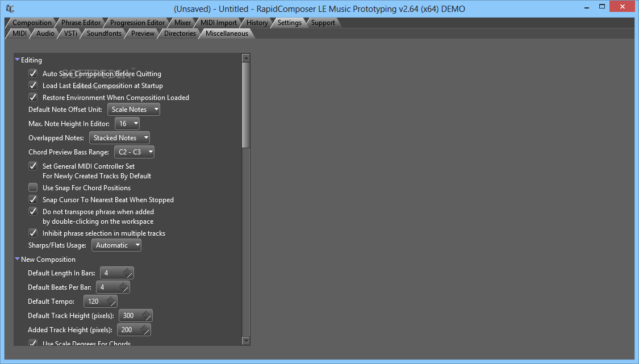Open Sharps/Flats Usage dropdown
The height and width of the screenshot is (364, 639).
point(116,245)
